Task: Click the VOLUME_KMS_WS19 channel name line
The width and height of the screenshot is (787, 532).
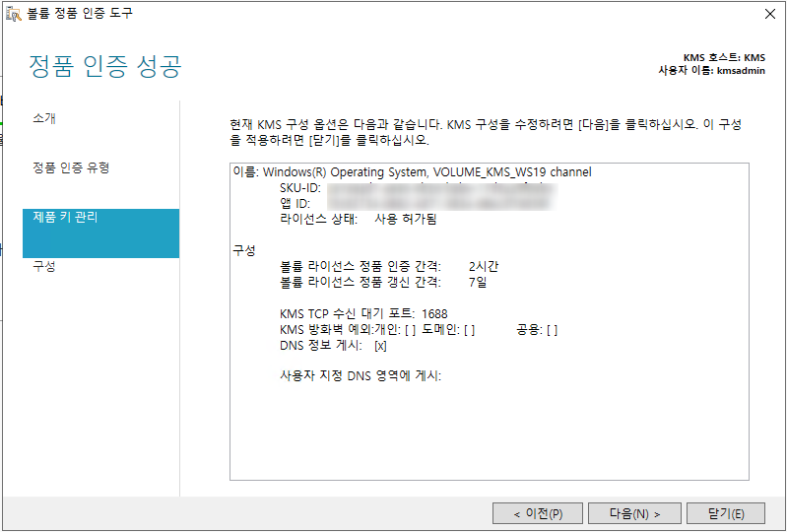Action: [x=412, y=172]
